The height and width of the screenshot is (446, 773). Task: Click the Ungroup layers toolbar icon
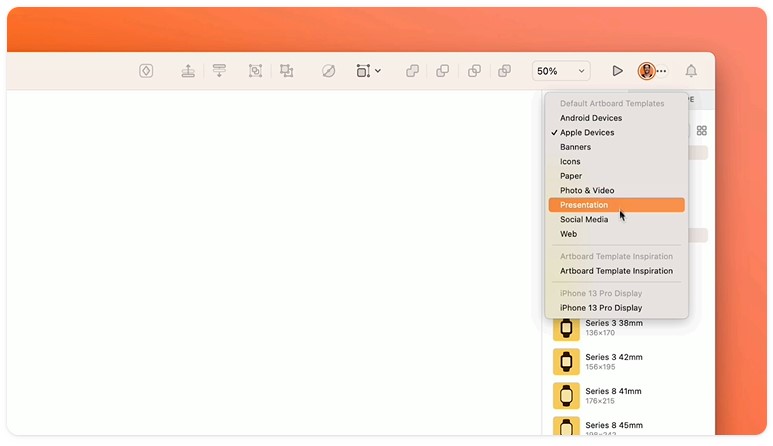(x=286, y=71)
